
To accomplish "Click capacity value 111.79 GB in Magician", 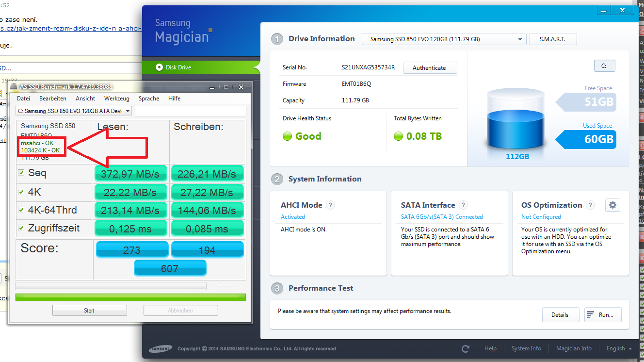I will (355, 100).
